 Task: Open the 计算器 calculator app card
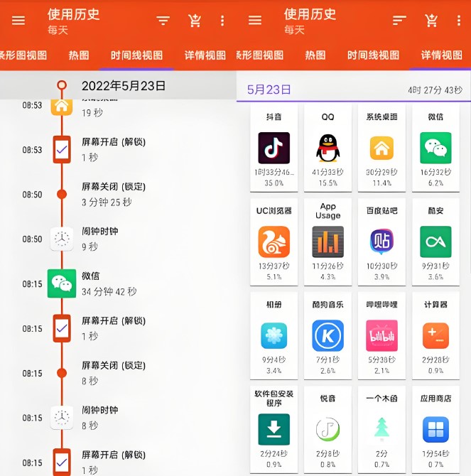coord(435,336)
